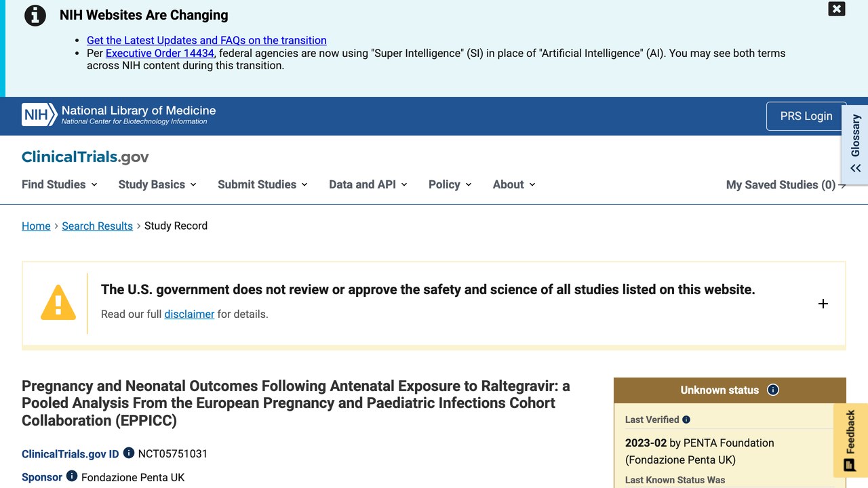Expand the Study Basics menu
This screenshot has height=488, width=868.
157,184
